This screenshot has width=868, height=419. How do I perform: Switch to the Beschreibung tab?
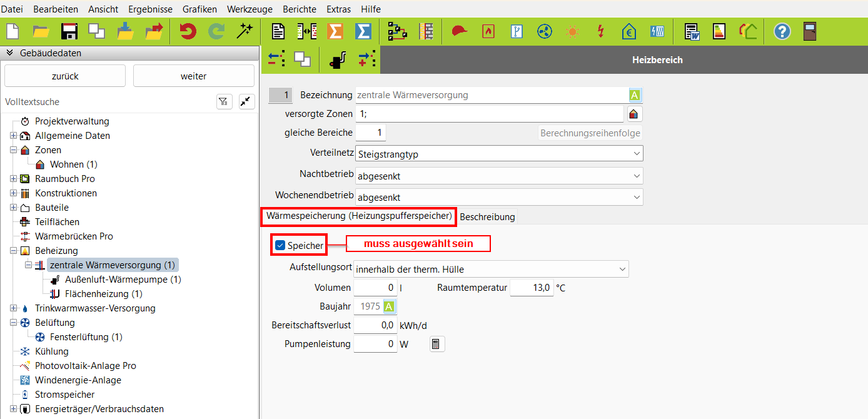487,217
